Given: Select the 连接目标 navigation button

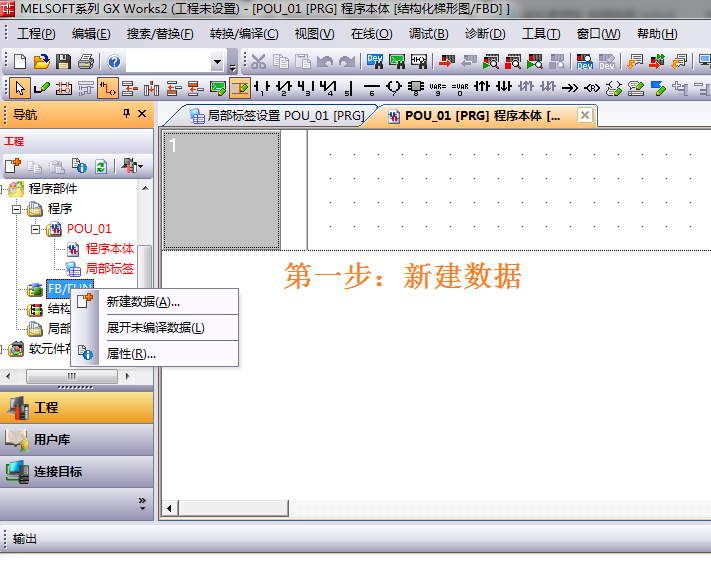Looking at the screenshot, I should click(77, 472).
